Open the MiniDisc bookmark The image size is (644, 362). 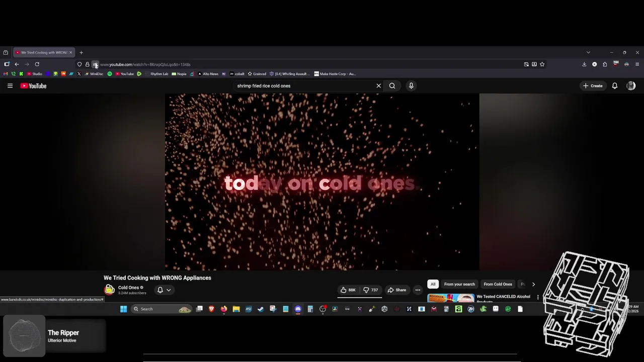[94, 74]
